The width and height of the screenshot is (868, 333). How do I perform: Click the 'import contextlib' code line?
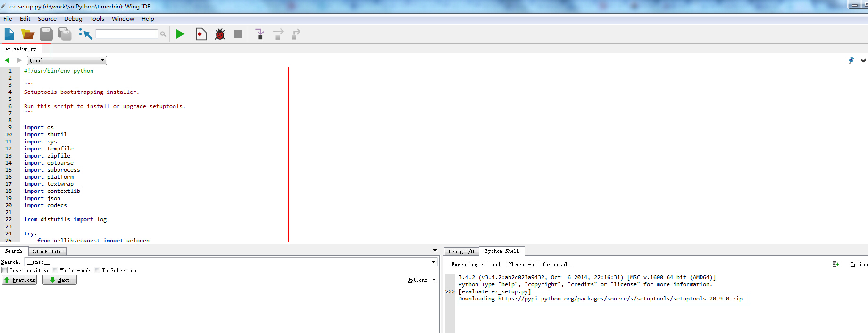click(x=52, y=191)
